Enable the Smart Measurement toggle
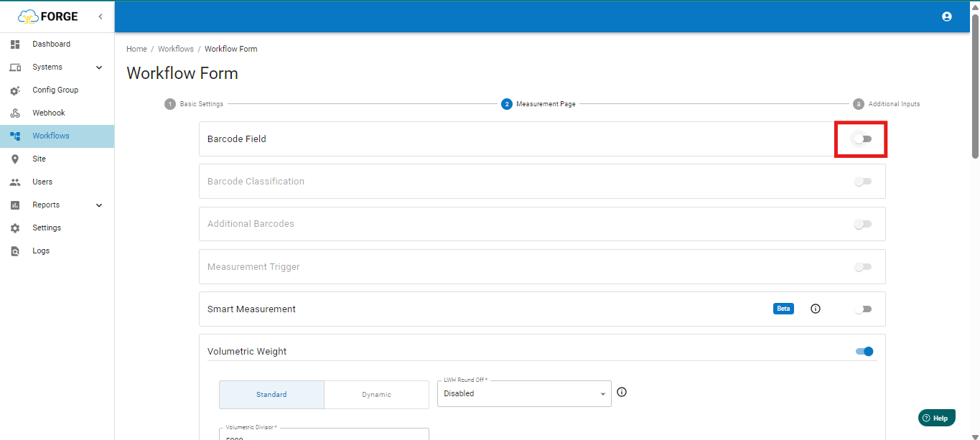Viewport: 980px width, 440px height. click(x=862, y=309)
